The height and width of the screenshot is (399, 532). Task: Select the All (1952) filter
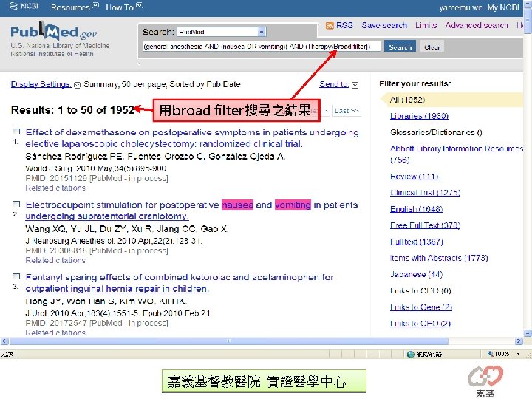click(407, 100)
